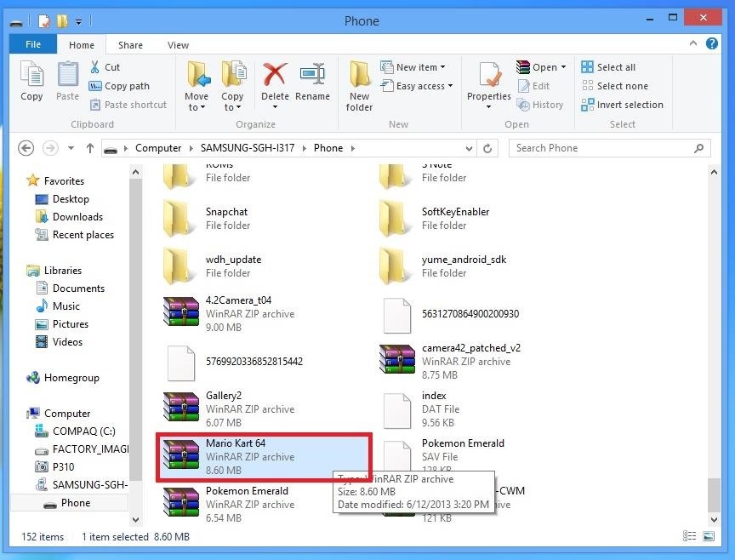The width and height of the screenshot is (735, 560).
Task: Select the camera42_patched_v2 archive
Action: (x=450, y=361)
